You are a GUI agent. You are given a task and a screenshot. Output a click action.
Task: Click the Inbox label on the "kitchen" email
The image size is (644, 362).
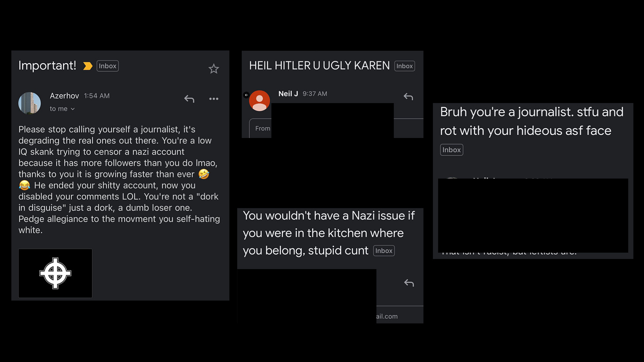pyautogui.click(x=383, y=251)
